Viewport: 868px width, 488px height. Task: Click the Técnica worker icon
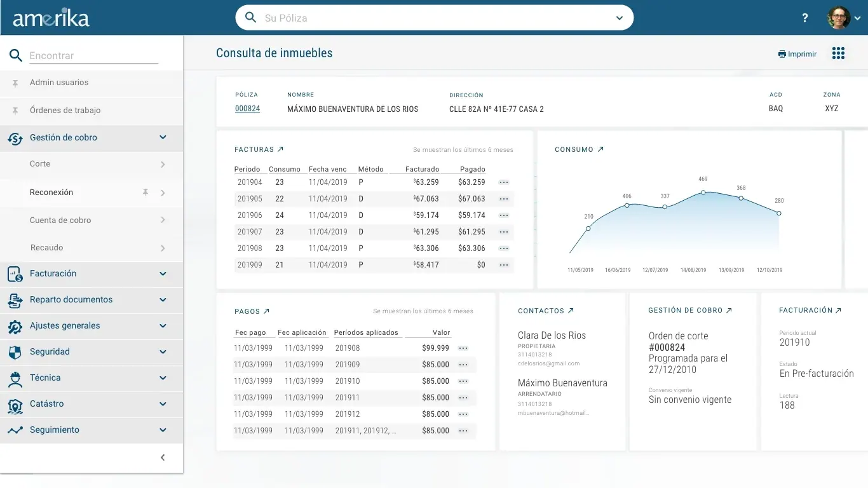tap(15, 379)
